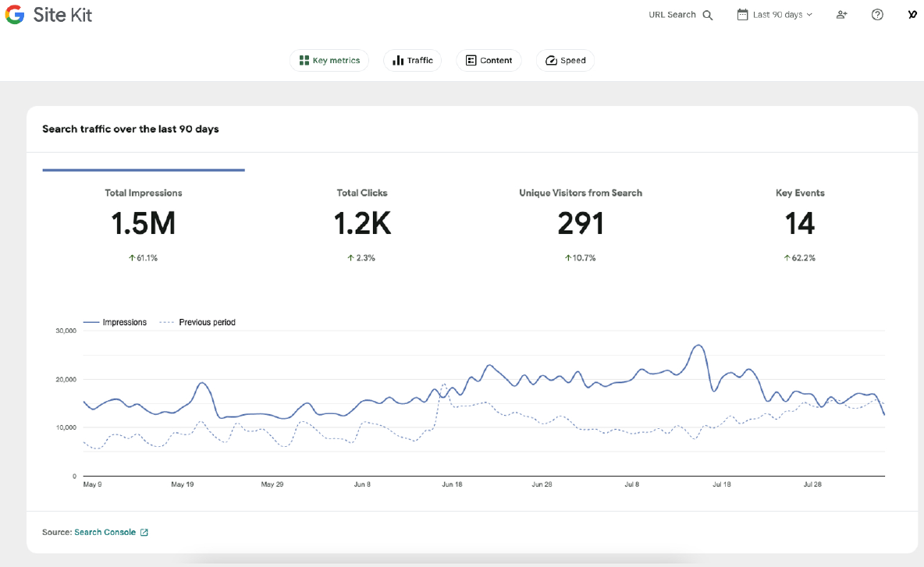Select the Key Events metric tab
The image size is (924, 567).
click(800, 225)
